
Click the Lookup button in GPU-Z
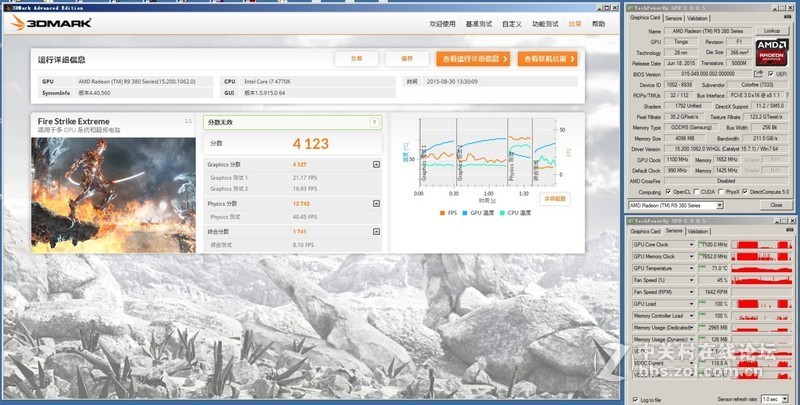coord(771,31)
